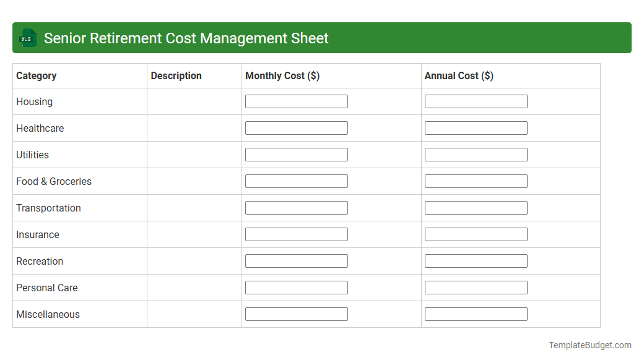Click the Description cell for Insurance
Viewport: 644px width, 363px height.
[194, 234]
